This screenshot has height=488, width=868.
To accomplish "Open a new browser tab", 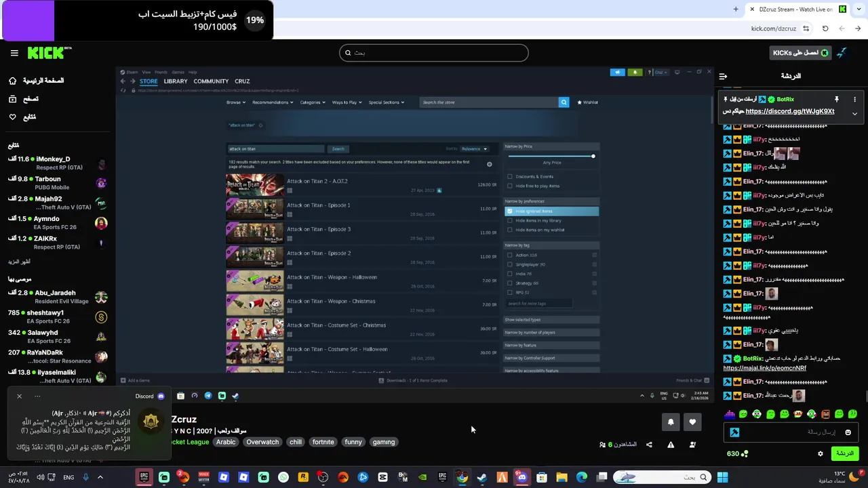I will (736, 9).
